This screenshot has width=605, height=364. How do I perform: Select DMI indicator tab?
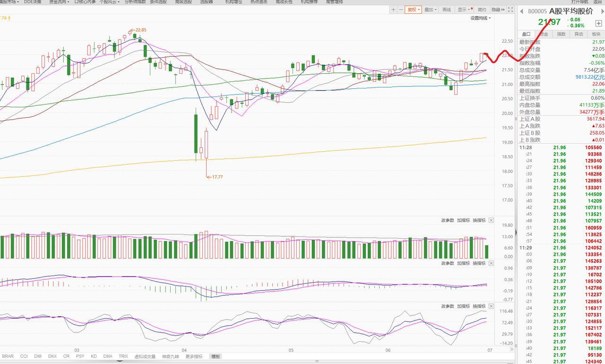pos(38,356)
